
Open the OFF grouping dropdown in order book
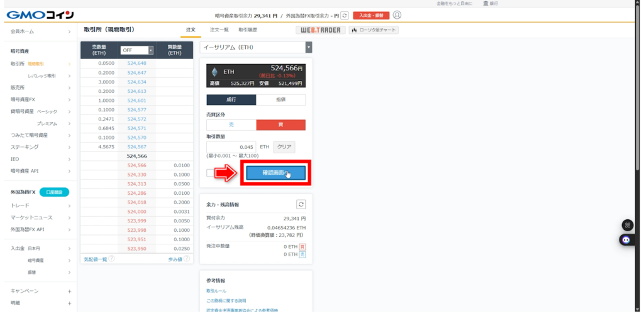point(137,50)
